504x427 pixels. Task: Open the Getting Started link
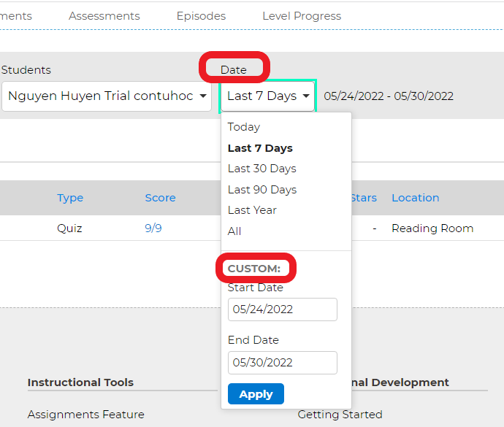point(340,415)
